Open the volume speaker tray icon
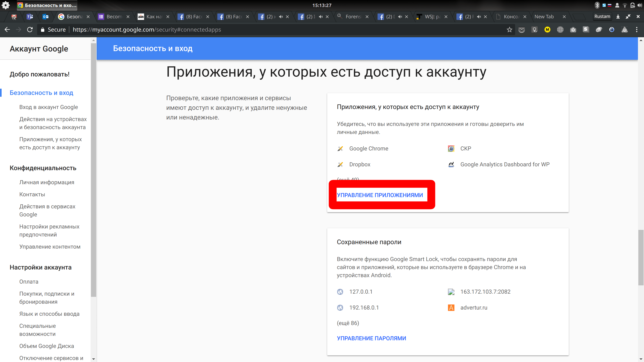This screenshot has width=644, height=362. (640, 5)
